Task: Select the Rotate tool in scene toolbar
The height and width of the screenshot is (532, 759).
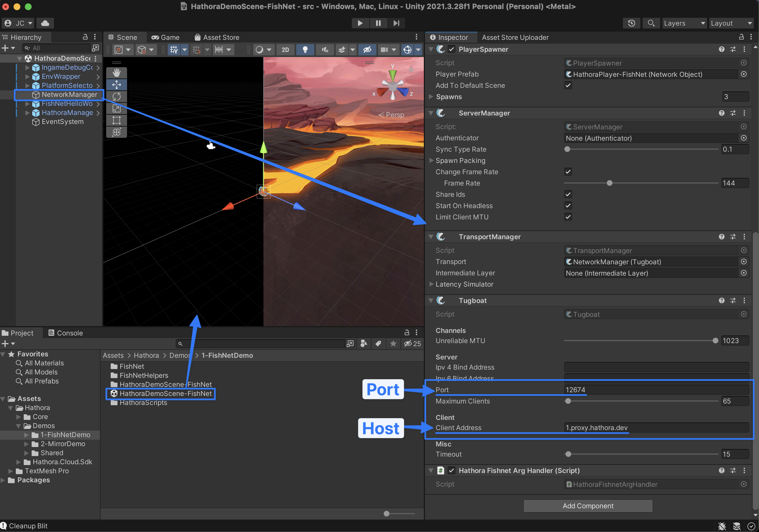Action: coord(116,97)
